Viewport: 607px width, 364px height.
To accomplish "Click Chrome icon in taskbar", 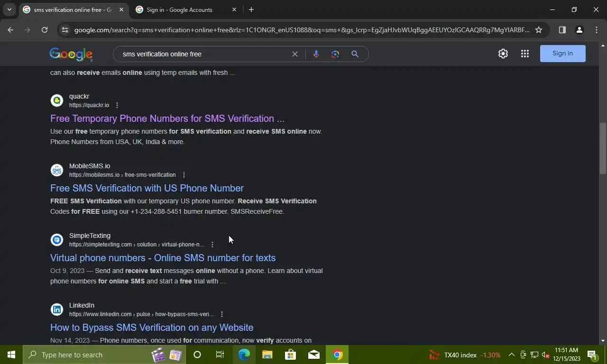I will point(337,355).
